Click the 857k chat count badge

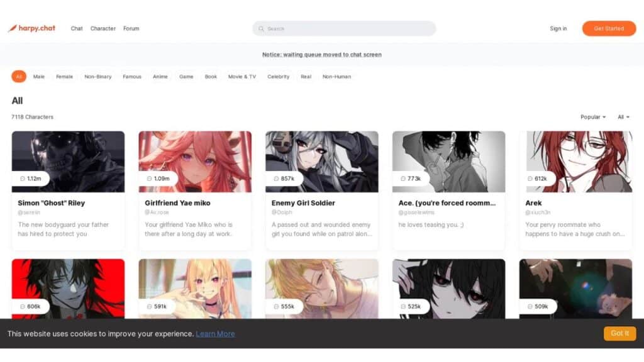284,178
